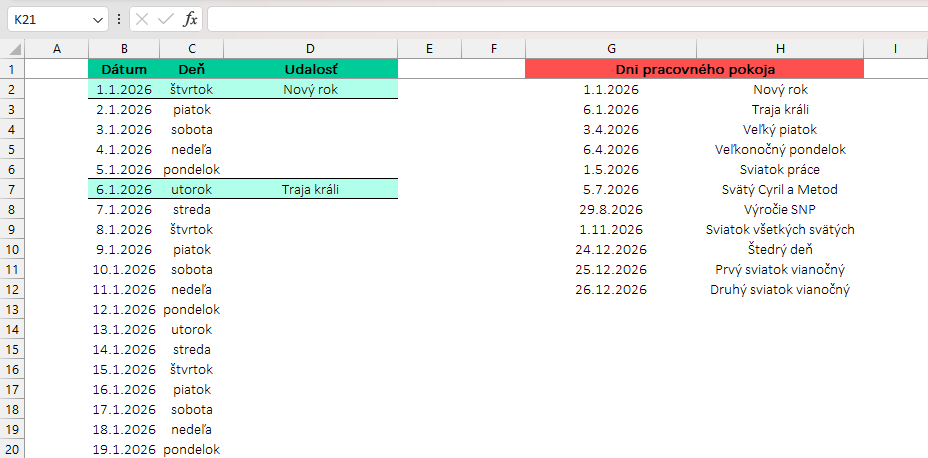Click the Insert Function fx icon
The image size is (928, 458).
point(190,20)
